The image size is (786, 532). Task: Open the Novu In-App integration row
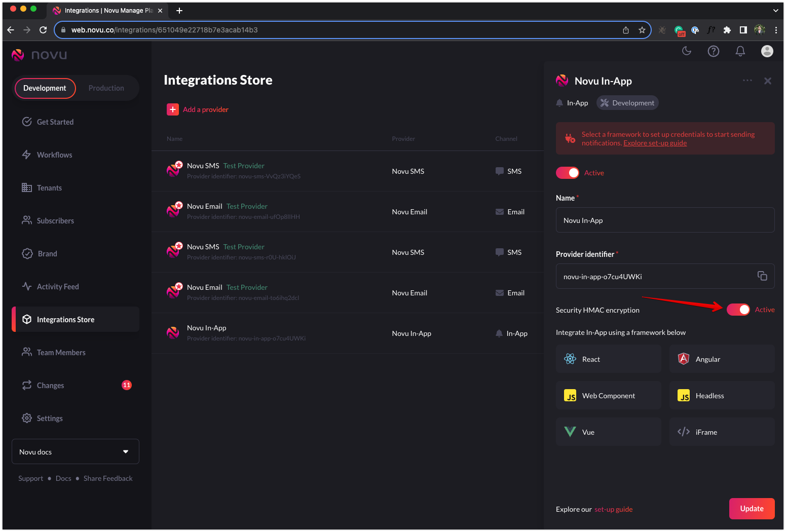[x=348, y=333]
